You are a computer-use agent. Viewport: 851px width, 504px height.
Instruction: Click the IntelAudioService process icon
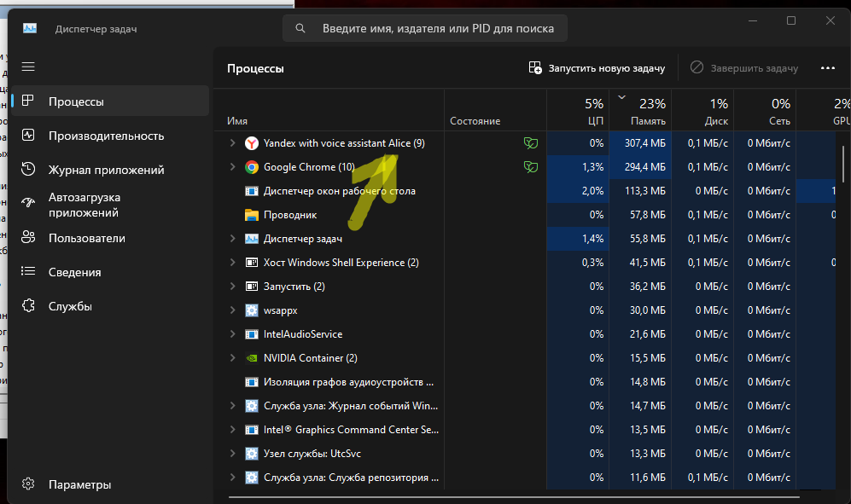251,334
